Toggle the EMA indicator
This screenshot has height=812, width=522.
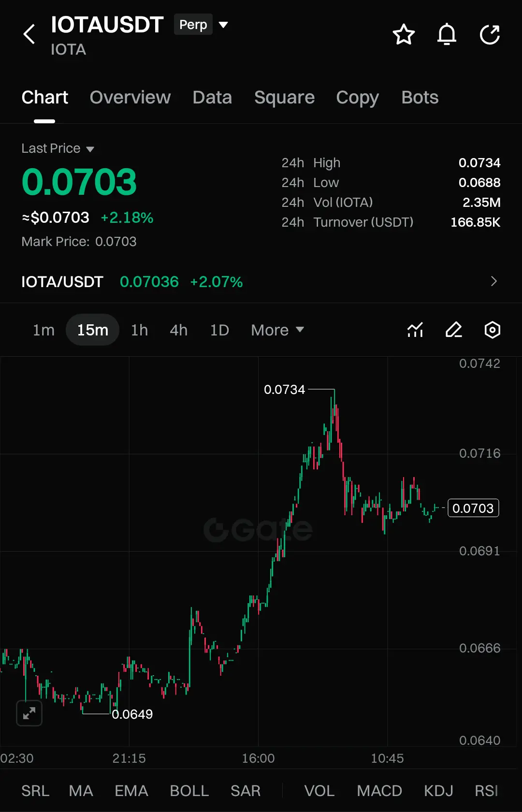pyautogui.click(x=131, y=791)
